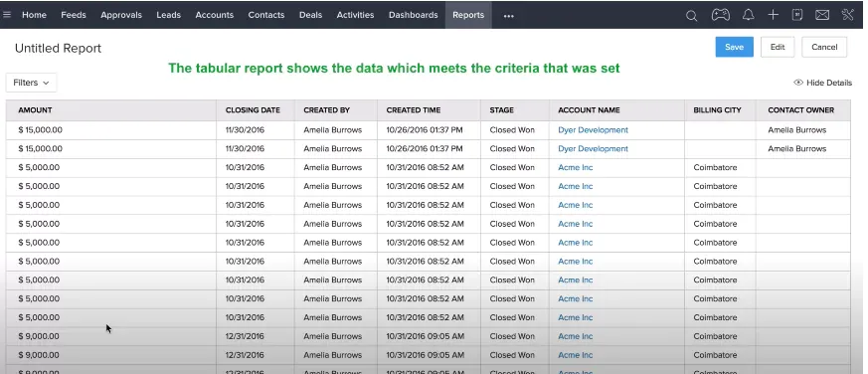Open the search magnifier icon
Screen dimensions: 868x374
(x=691, y=16)
